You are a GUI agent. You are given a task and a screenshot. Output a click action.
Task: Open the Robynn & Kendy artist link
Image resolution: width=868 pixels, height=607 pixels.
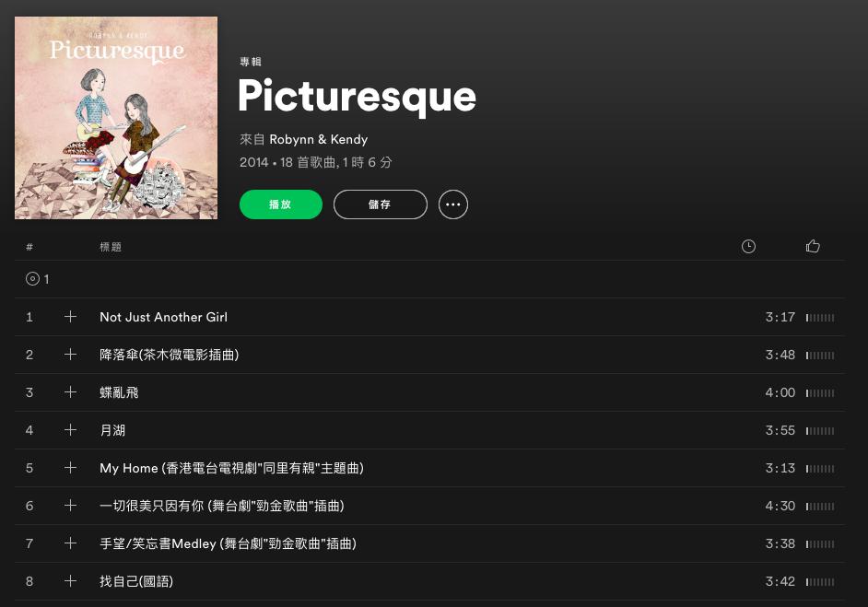[318, 139]
